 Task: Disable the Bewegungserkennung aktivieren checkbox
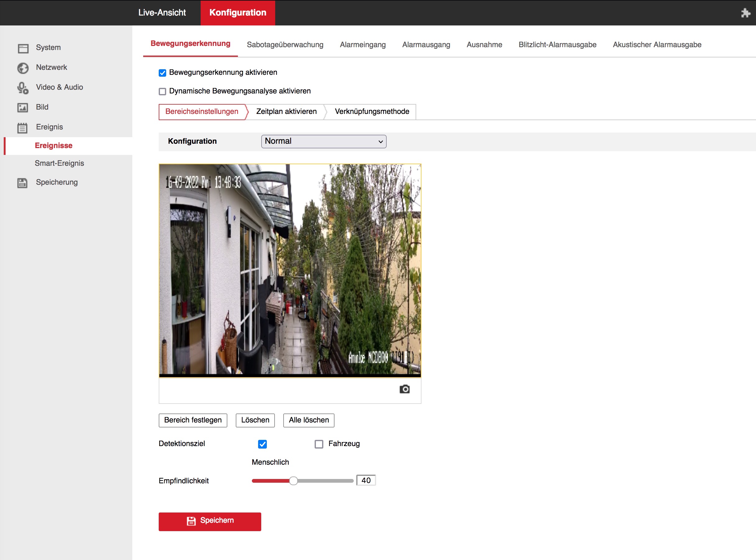[x=162, y=73]
